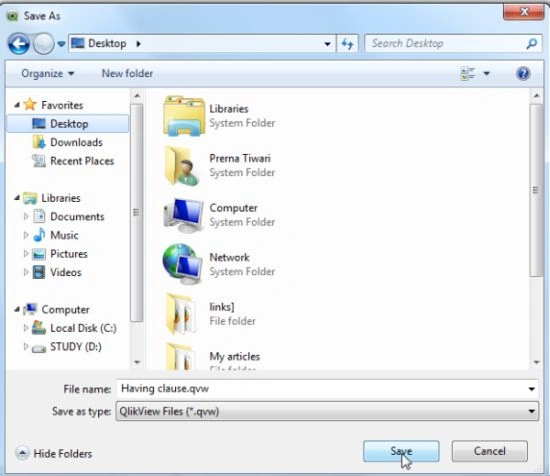Collapse the Libraries group in tree

click(17, 198)
